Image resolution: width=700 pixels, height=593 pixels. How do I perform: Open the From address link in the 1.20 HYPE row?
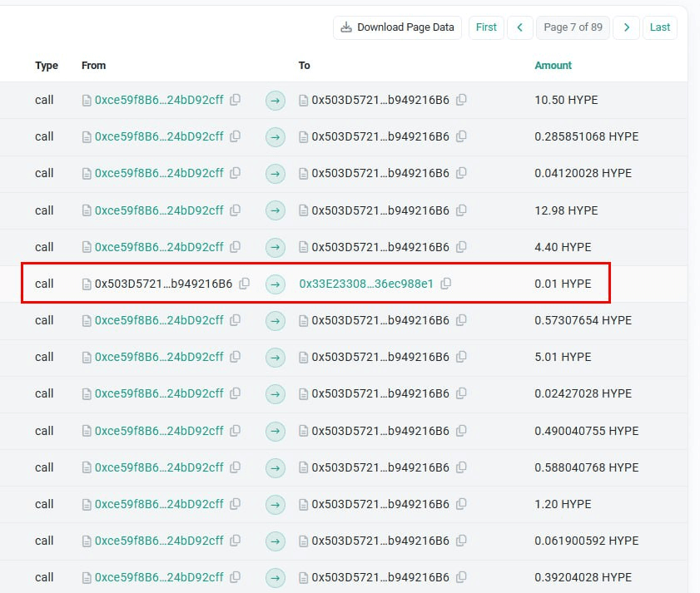(159, 504)
